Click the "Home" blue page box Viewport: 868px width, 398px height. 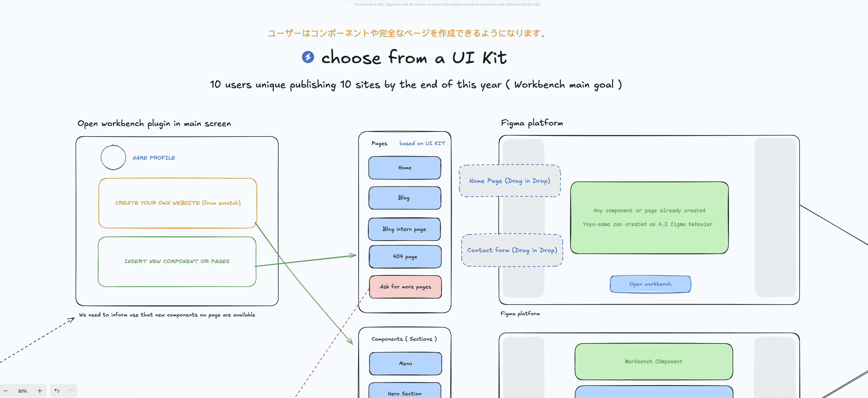point(405,168)
